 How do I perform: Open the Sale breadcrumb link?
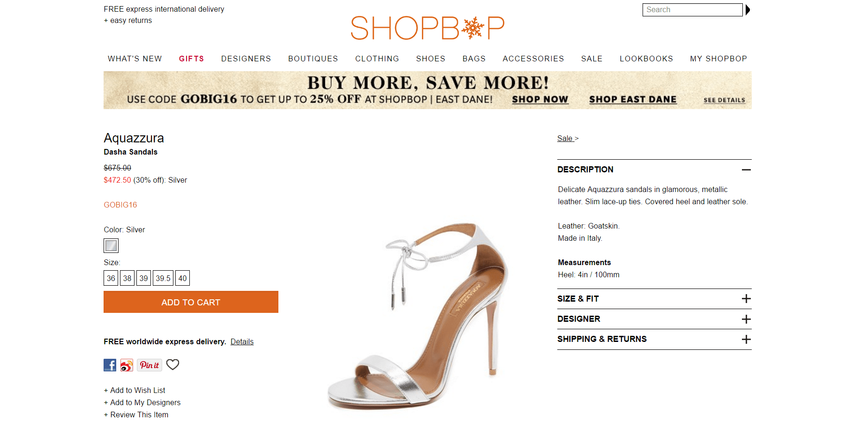coord(565,138)
